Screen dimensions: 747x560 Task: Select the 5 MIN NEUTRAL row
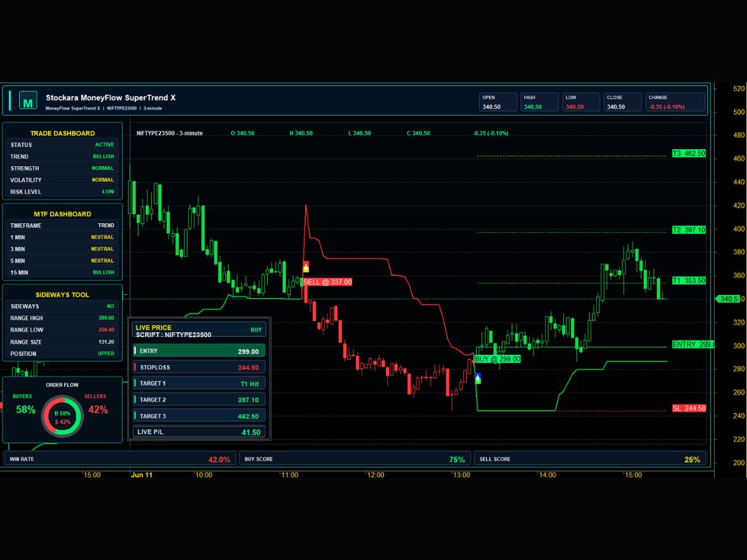point(62,261)
